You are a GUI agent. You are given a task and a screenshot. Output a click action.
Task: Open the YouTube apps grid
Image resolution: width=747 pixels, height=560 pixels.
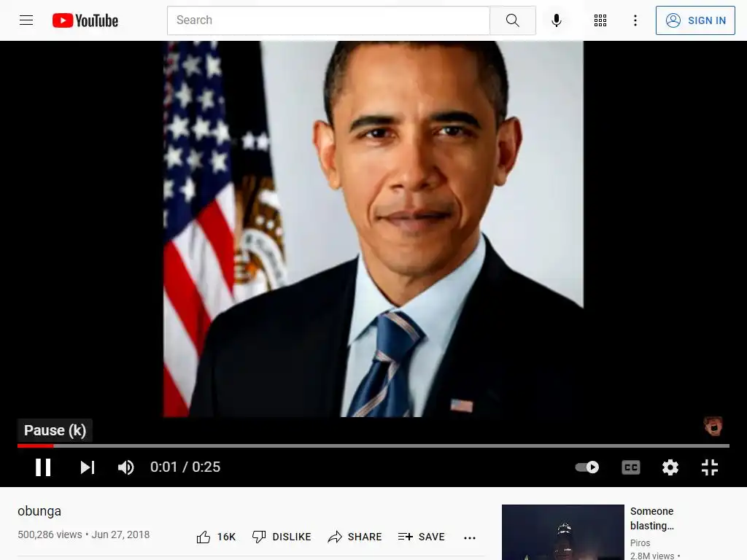[x=600, y=20]
